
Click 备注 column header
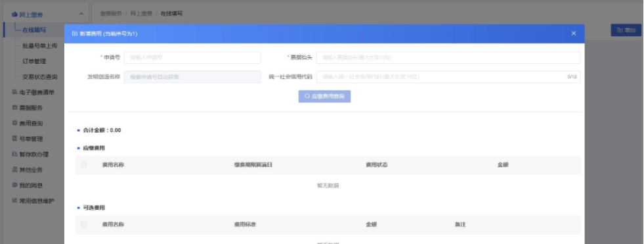pyautogui.click(x=460, y=225)
